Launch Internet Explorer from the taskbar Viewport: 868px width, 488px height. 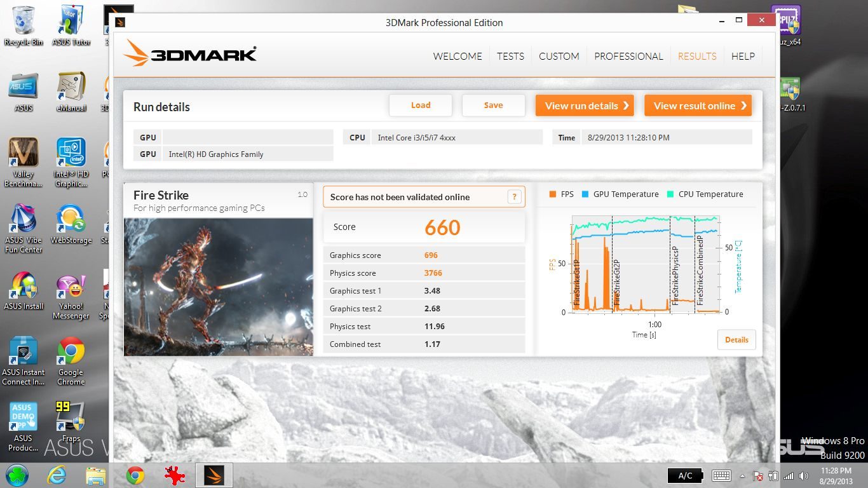57,475
